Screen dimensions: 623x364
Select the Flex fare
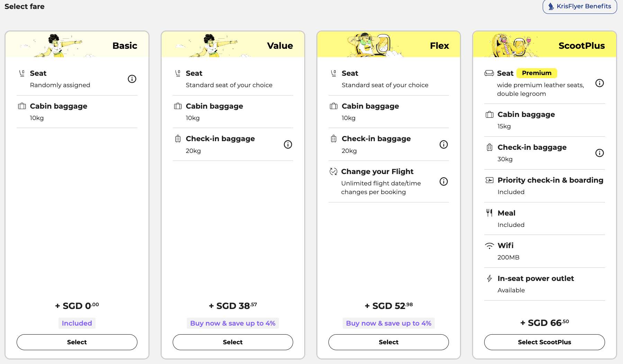tap(388, 342)
